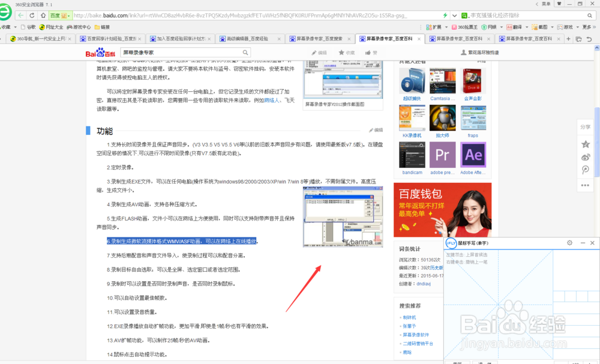Click the 360抢票王 toolbar icon
600x364 pixels.
pos(464,27)
